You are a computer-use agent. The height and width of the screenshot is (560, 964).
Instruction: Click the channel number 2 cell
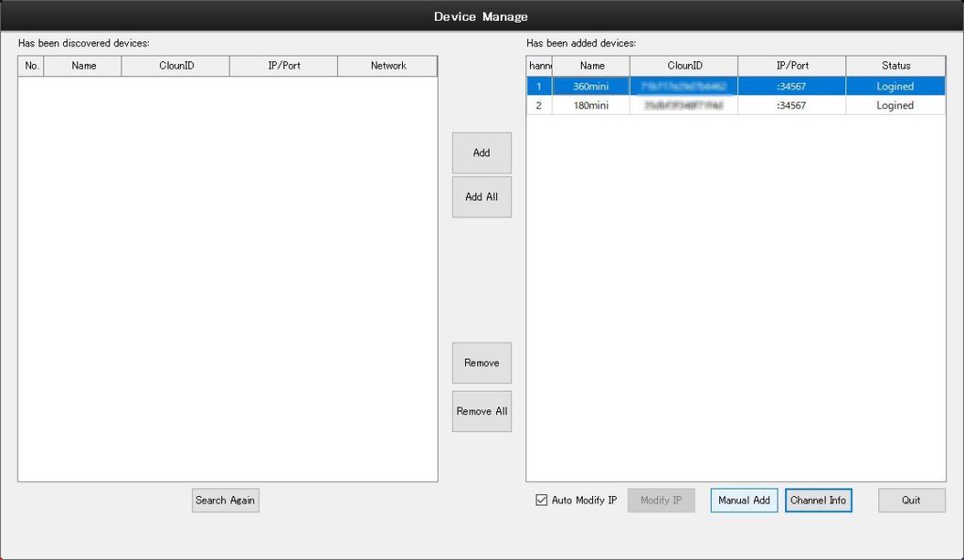[x=538, y=105]
